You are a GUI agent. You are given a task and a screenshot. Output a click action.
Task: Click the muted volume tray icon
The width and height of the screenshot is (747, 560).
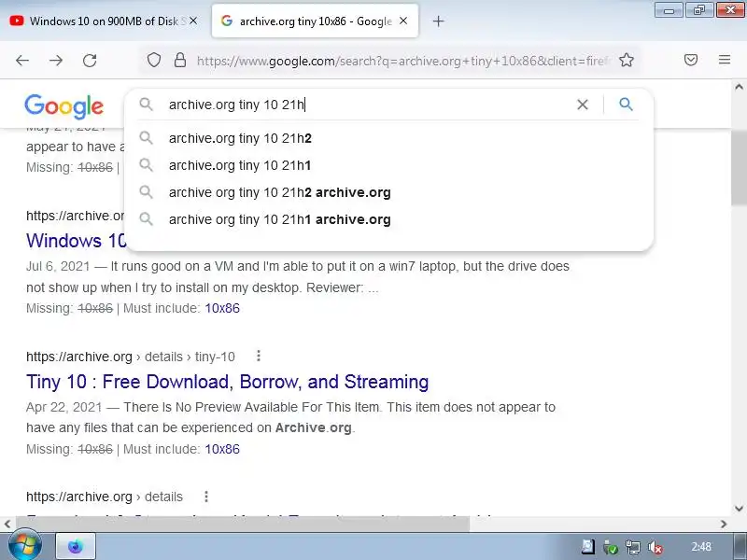pos(655,547)
